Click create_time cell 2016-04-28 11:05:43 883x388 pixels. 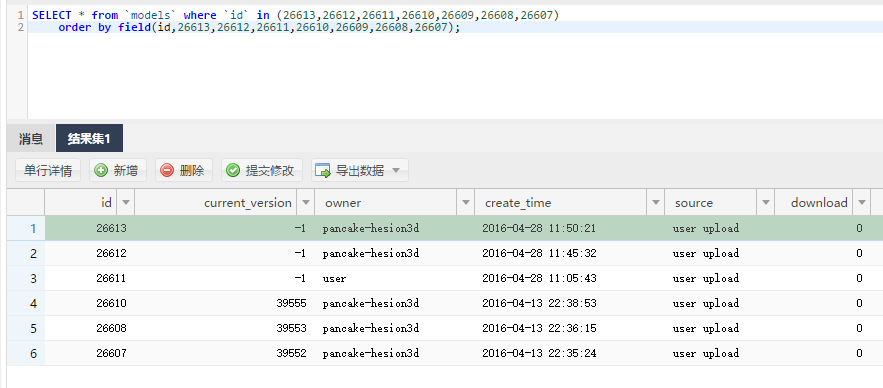pyautogui.click(x=570, y=278)
